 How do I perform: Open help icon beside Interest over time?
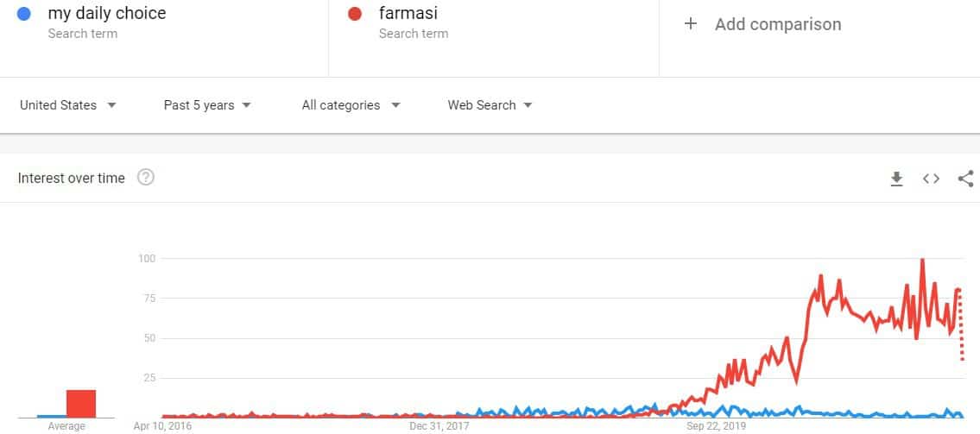pyautogui.click(x=146, y=178)
